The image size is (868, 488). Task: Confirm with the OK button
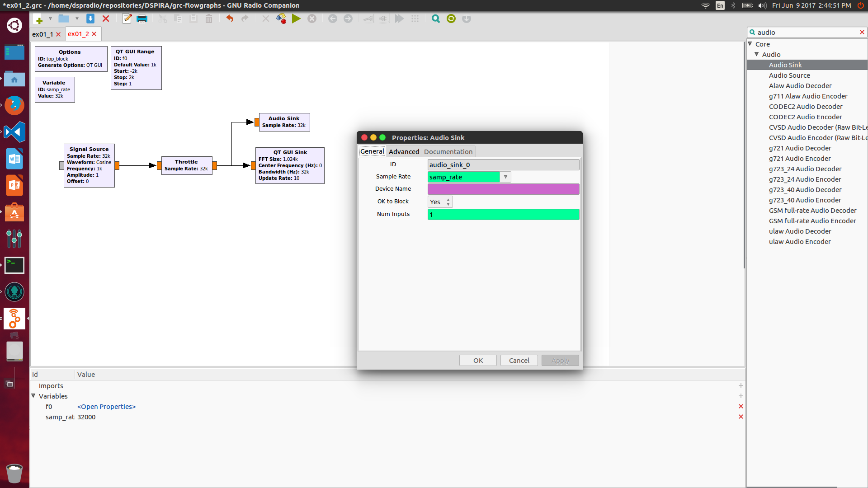(478, 361)
